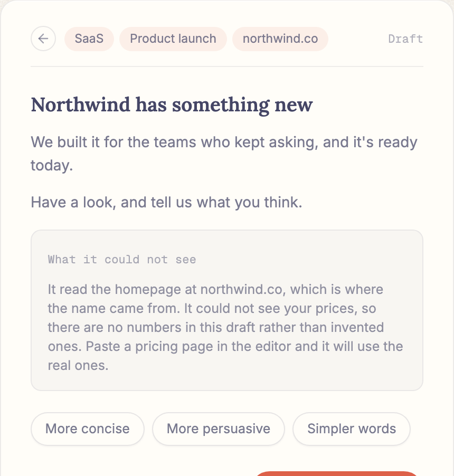
Task: Click the 'Have a look, and tell us' sentence
Action: pyautogui.click(x=166, y=203)
